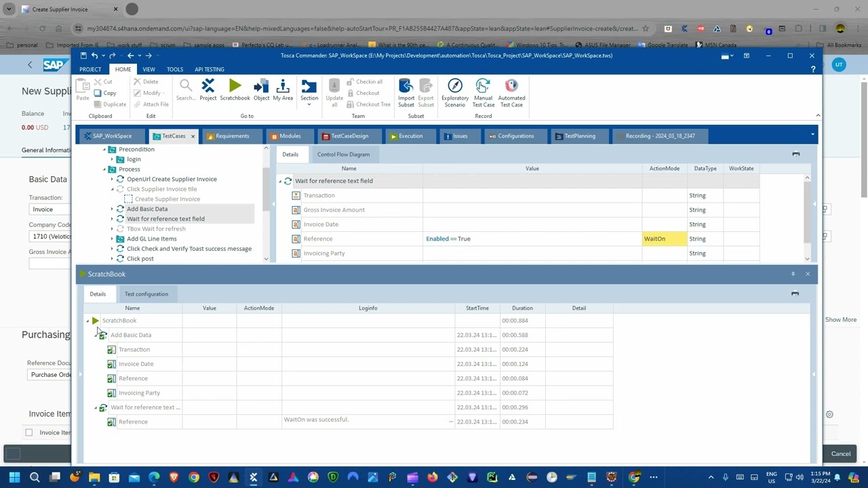Open the API TESTING ribbon tab
The image size is (868, 488).
[x=210, y=69]
